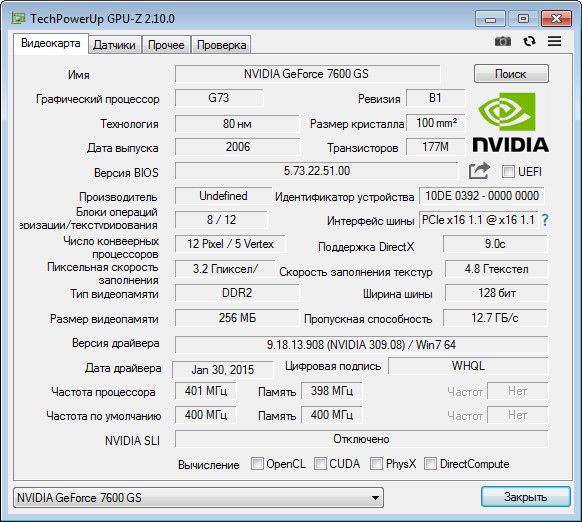The image size is (582, 522).
Task: Click the NVIDIA SLI field Отключено
Action: (x=362, y=439)
